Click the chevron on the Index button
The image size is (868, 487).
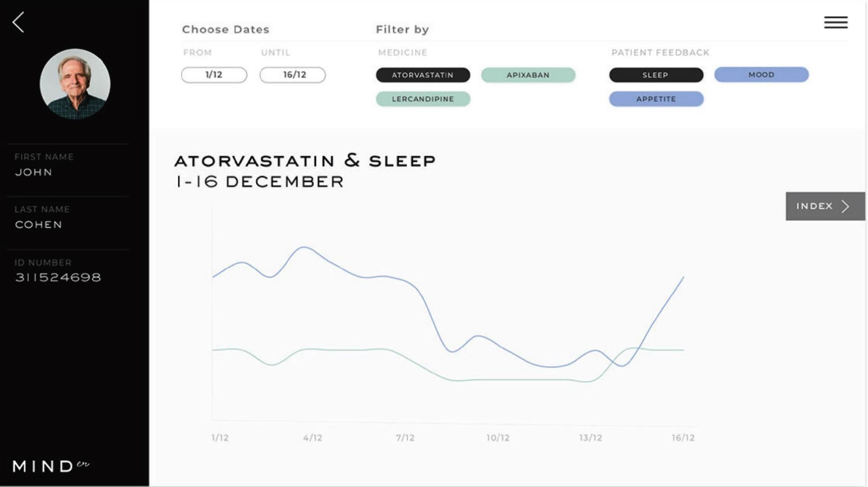(x=846, y=206)
